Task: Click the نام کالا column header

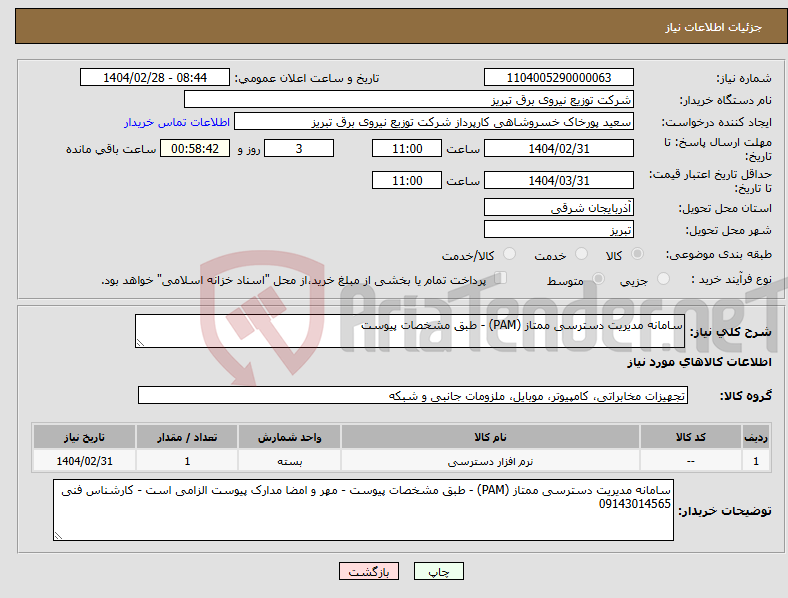Action: click(490, 437)
